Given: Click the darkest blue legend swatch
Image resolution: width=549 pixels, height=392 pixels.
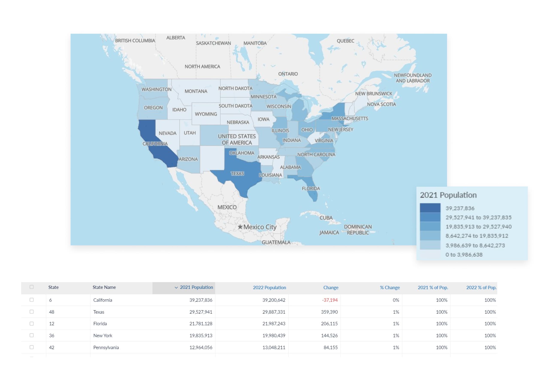Looking at the screenshot, I should click(x=430, y=208).
